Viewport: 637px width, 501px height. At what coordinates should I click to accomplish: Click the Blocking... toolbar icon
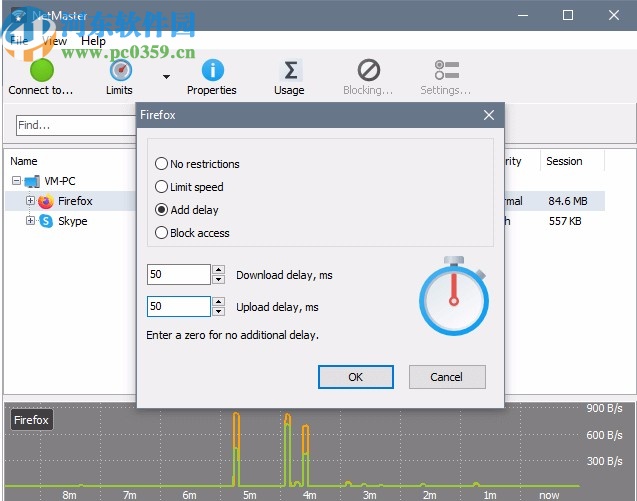[x=368, y=70]
